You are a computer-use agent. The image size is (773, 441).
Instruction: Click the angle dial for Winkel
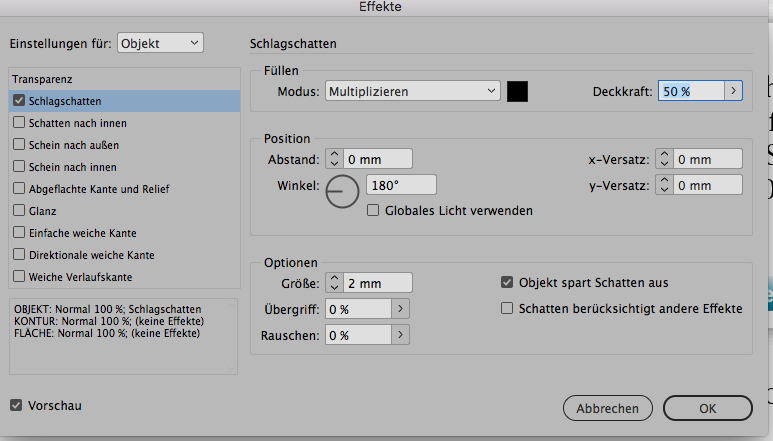point(343,190)
